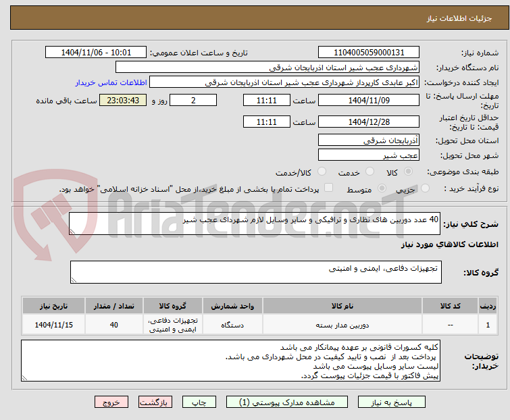Click the اطلاعات کالاهای مورد نیاز heading
Viewport: 510px width, 420px height.
click(449, 244)
